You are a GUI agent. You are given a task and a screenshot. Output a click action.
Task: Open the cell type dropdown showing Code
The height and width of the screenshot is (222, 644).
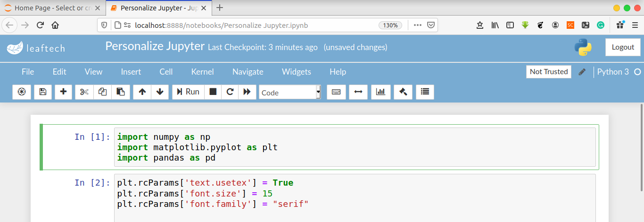pyautogui.click(x=290, y=93)
